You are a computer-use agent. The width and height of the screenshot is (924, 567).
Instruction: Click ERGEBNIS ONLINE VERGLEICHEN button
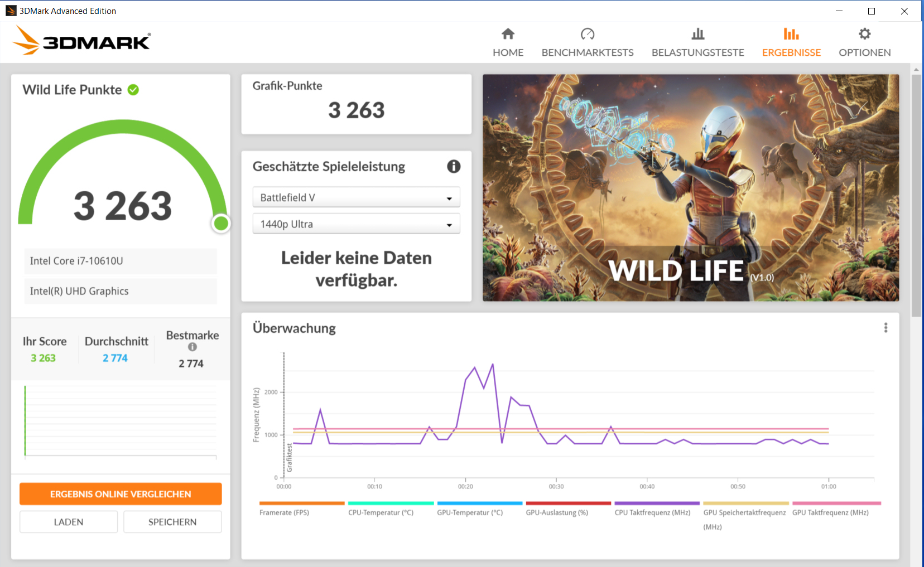tap(121, 494)
